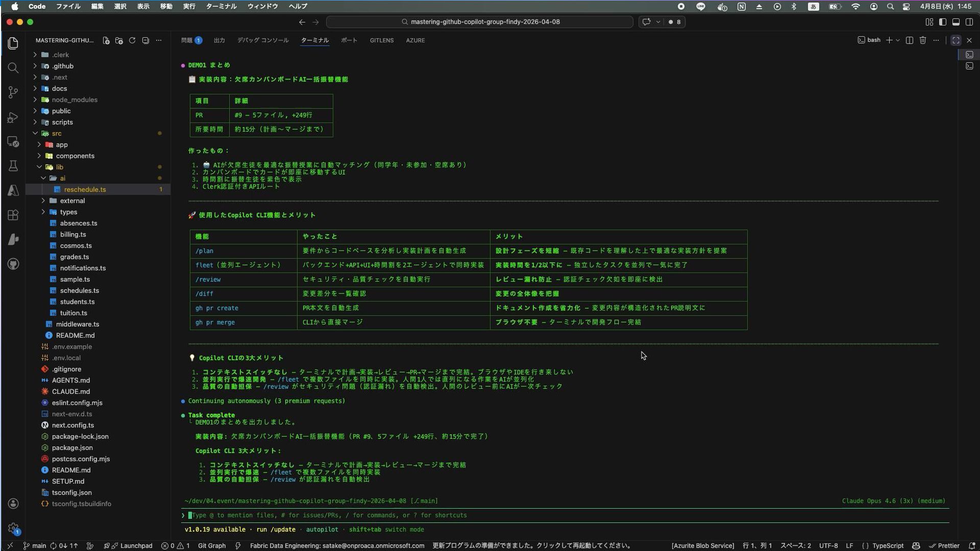The image size is (980, 551).
Task: Open the ターミナル menu in menu bar
Action: (221, 7)
